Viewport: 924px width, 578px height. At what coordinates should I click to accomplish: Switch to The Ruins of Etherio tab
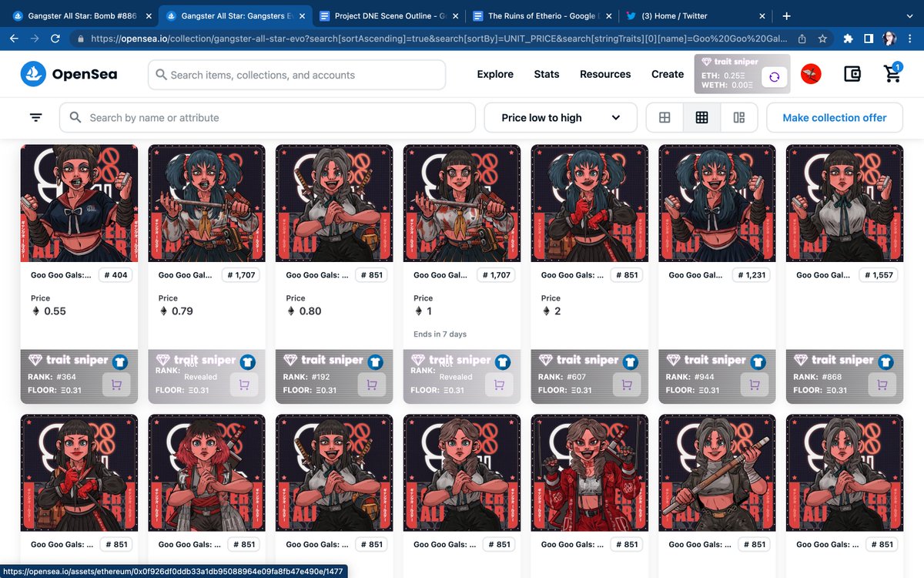pyautogui.click(x=543, y=16)
